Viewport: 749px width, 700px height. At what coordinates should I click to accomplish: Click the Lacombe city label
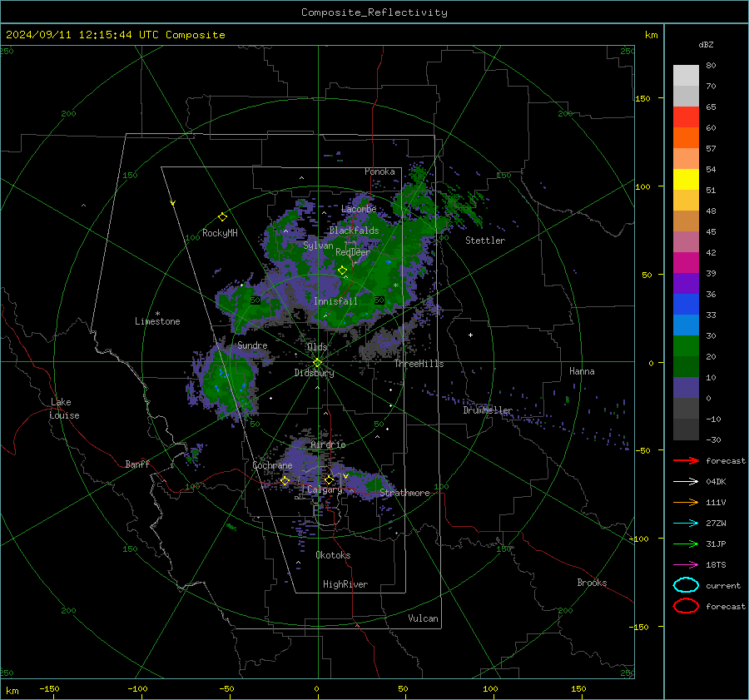(359, 209)
